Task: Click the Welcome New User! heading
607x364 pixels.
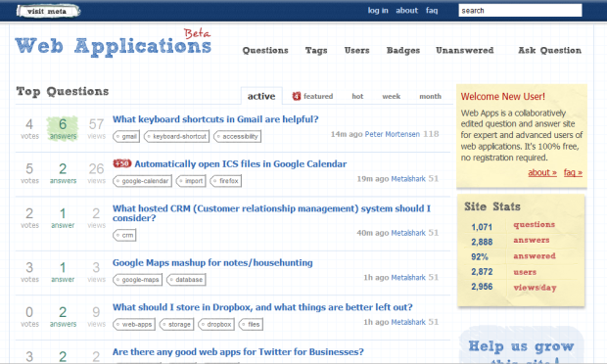Action: pyautogui.click(x=503, y=96)
